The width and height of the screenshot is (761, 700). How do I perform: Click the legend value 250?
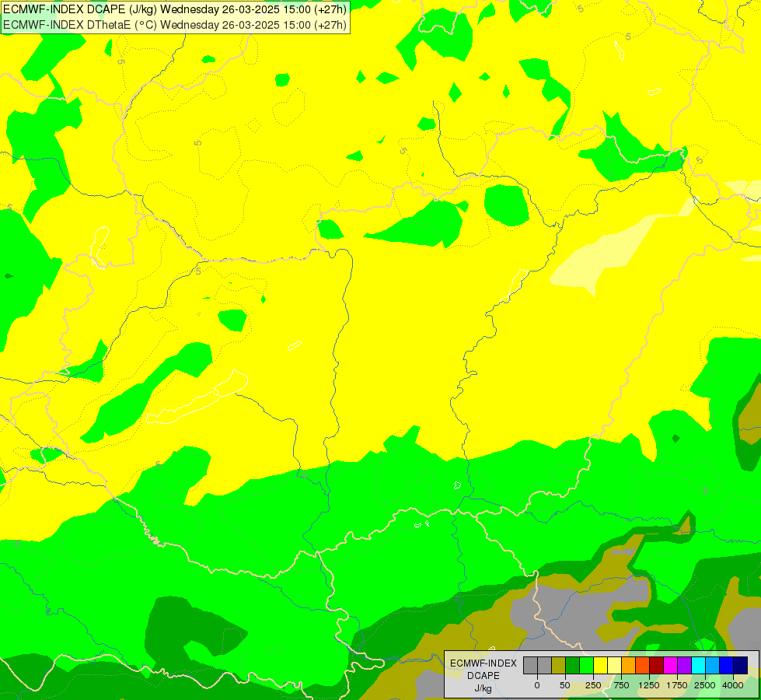click(x=593, y=685)
